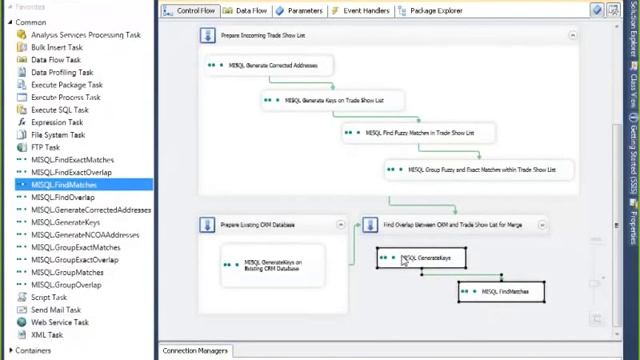Choose MISQL.GroupMatches in toolbox
The image size is (640, 360).
click(x=67, y=272)
